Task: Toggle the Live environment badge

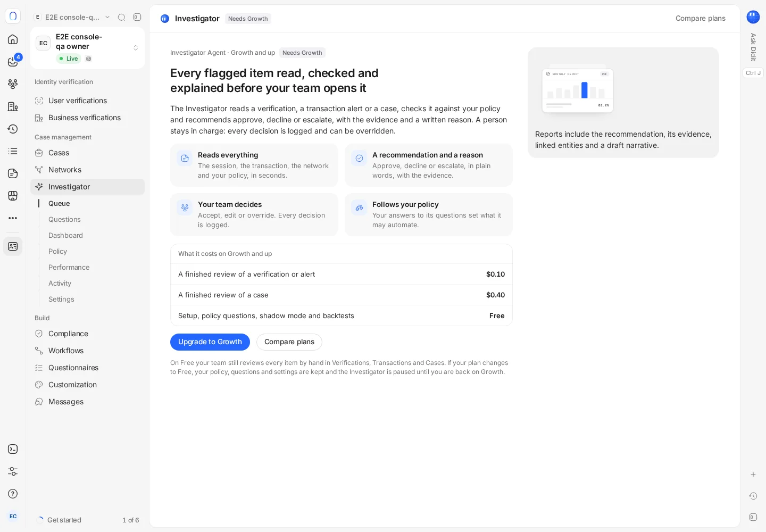Action: pos(69,59)
